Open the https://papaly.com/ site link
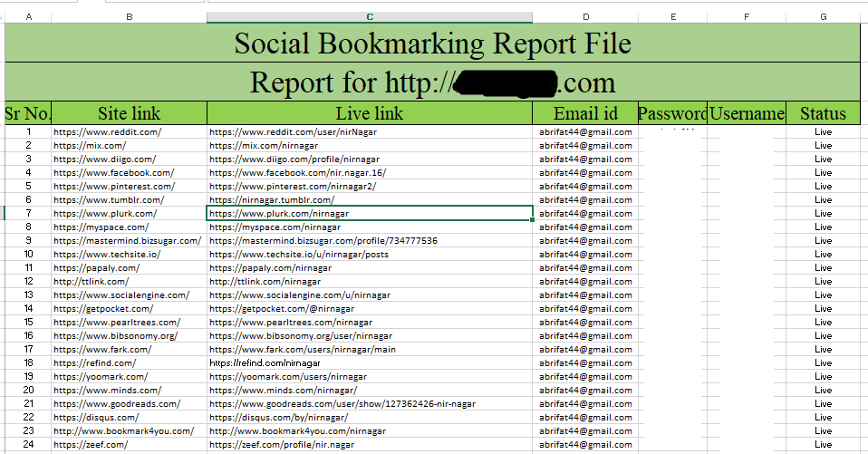This screenshot has width=868, height=454. pyautogui.click(x=96, y=268)
